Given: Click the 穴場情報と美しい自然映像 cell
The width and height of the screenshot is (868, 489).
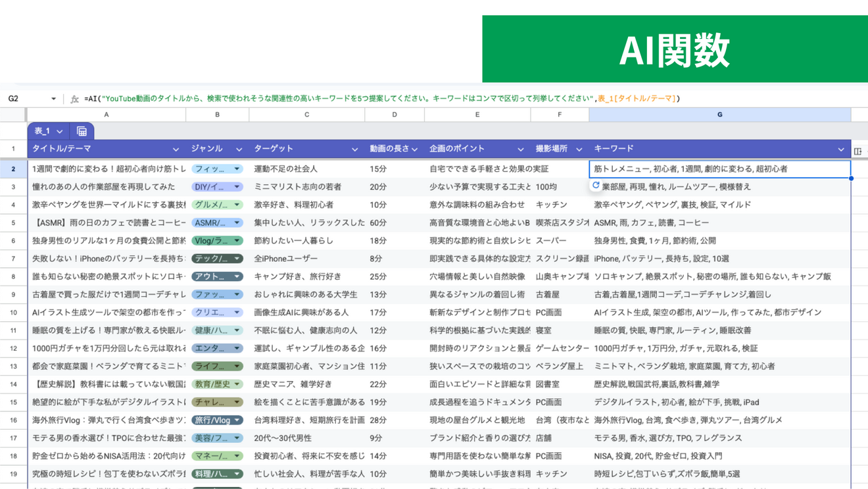Looking at the screenshot, I should tap(477, 276).
